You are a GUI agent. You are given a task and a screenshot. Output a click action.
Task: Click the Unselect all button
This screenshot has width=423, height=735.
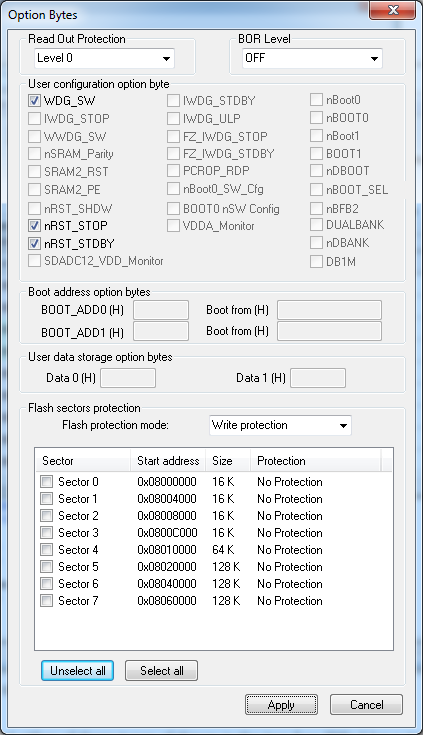(77, 671)
